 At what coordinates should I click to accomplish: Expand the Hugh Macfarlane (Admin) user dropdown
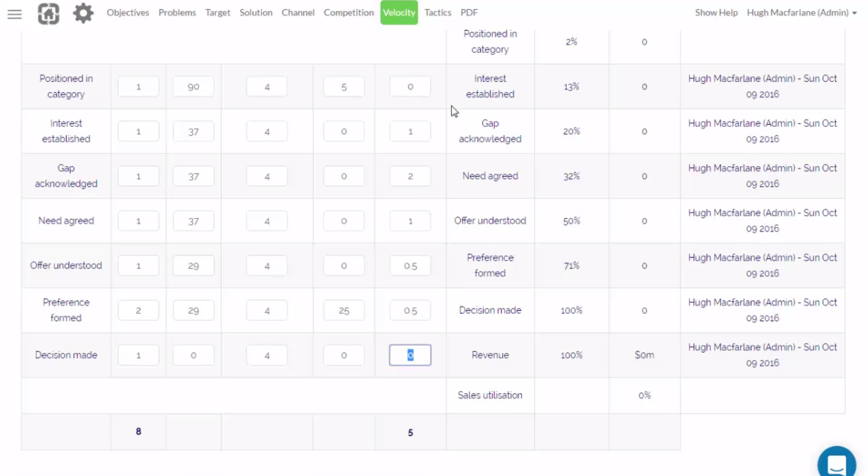[802, 13]
